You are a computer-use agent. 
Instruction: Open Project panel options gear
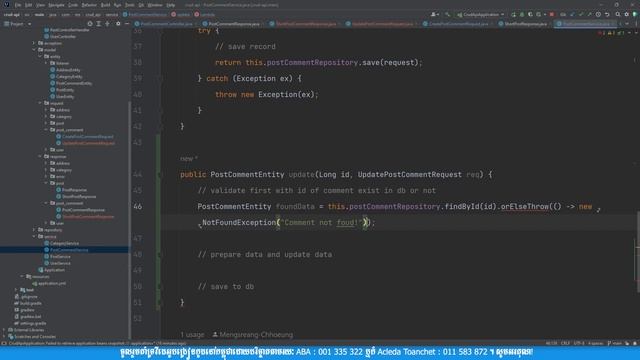[x=118, y=24]
